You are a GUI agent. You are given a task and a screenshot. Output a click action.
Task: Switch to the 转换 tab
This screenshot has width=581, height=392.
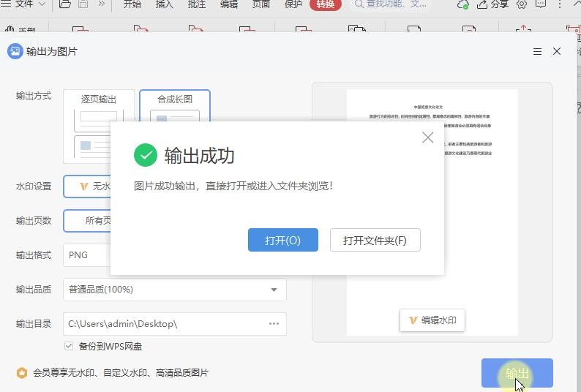click(x=325, y=4)
